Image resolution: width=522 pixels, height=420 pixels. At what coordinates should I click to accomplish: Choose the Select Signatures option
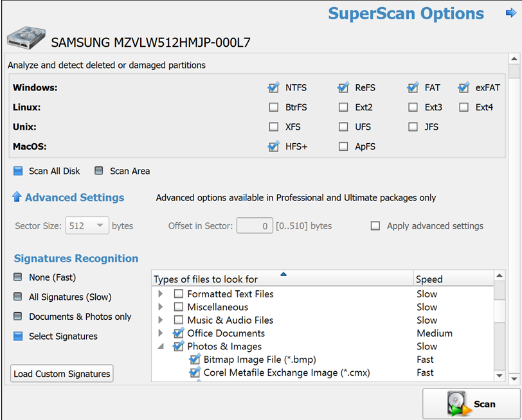pos(18,337)
